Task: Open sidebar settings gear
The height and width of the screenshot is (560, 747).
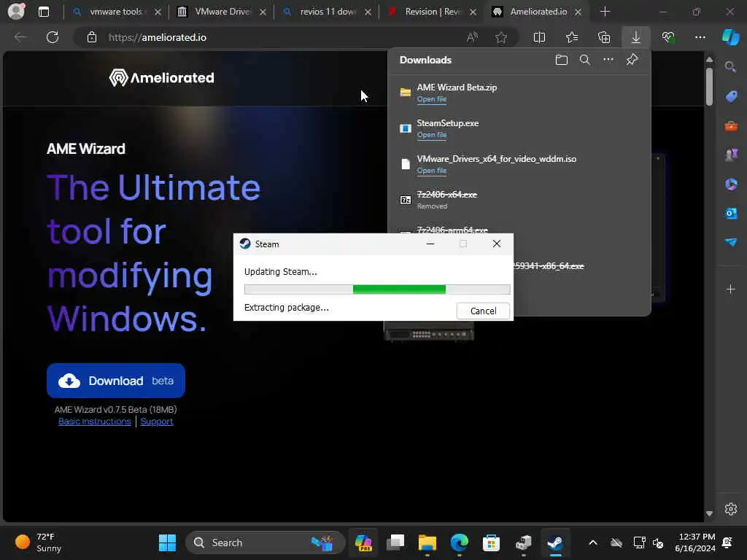Action: pos(731,509)
